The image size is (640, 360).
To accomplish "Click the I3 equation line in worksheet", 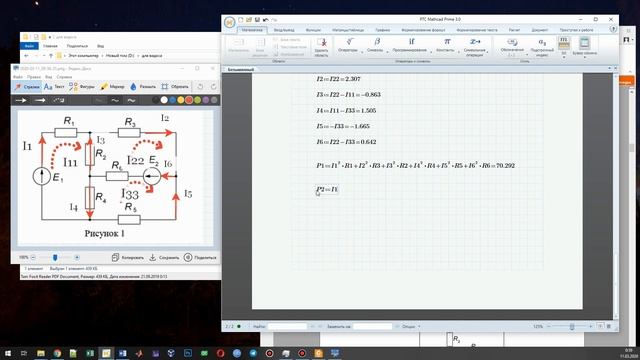I will [x=348, y=95].
